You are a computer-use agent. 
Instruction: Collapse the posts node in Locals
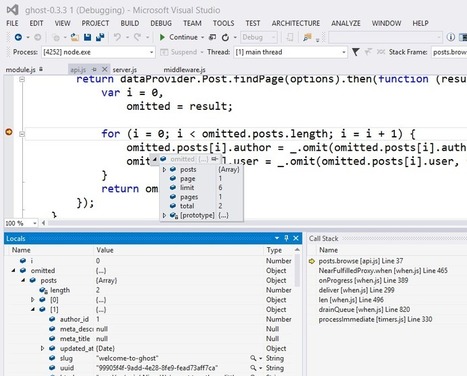coord(23,280)
